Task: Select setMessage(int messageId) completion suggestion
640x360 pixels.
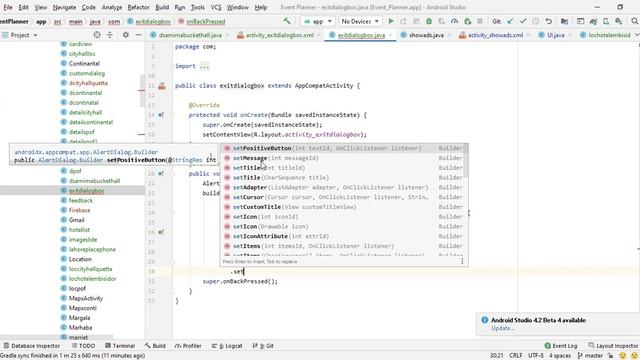Action: 344,158
